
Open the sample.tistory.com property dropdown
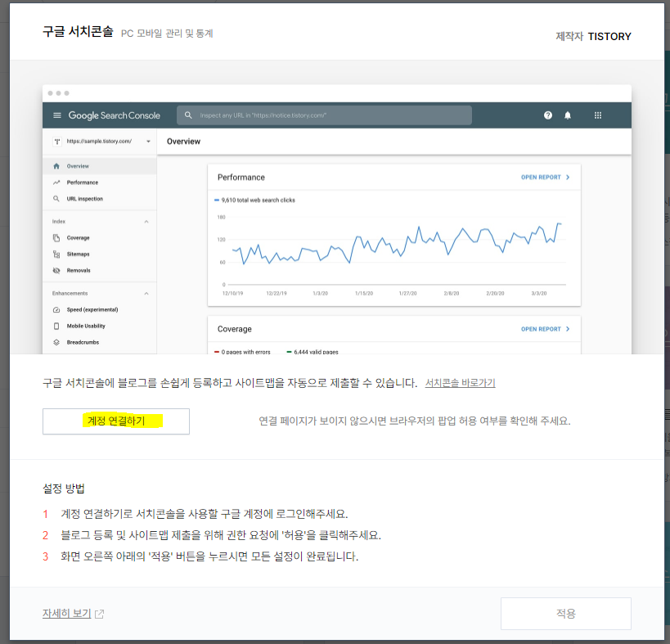148,142
